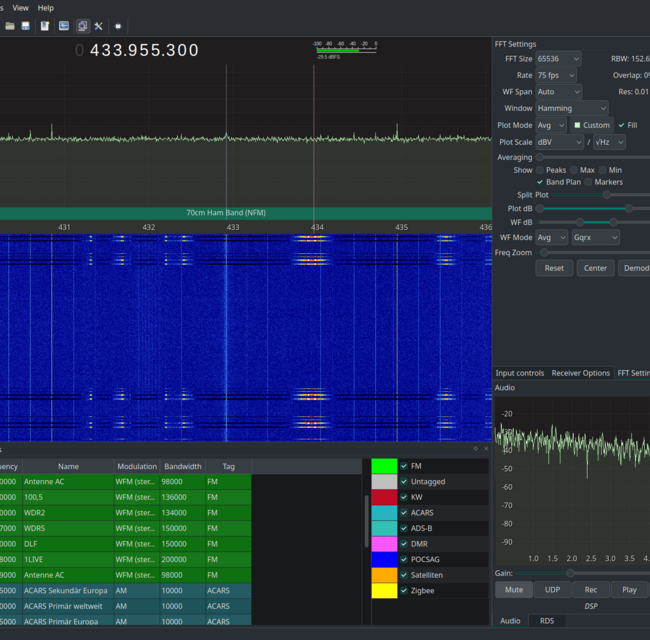
Task: Click the Mute button
Action: point(514,590)
